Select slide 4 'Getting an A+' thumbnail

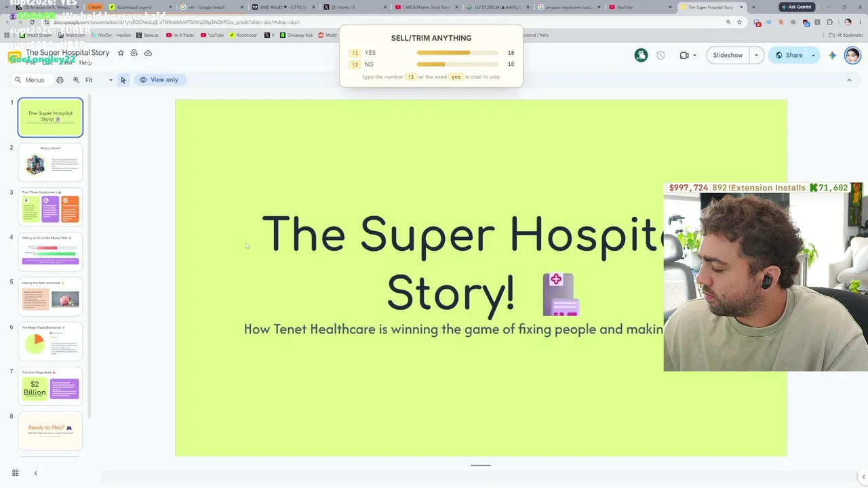[50, 251]
